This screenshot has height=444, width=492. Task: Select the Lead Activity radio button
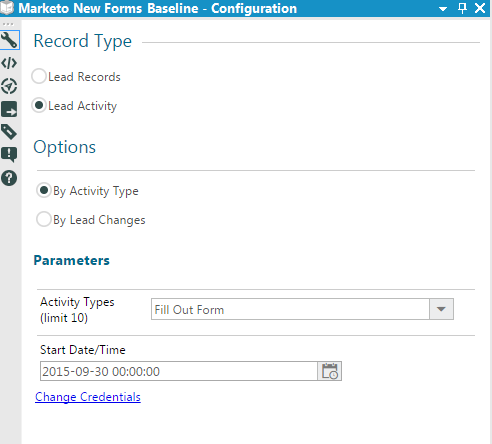pos(39,105)
